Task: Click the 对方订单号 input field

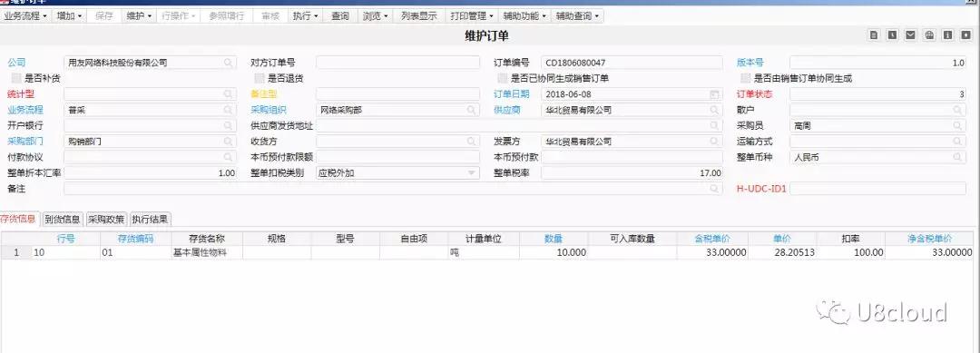Action: coord(398,63)
